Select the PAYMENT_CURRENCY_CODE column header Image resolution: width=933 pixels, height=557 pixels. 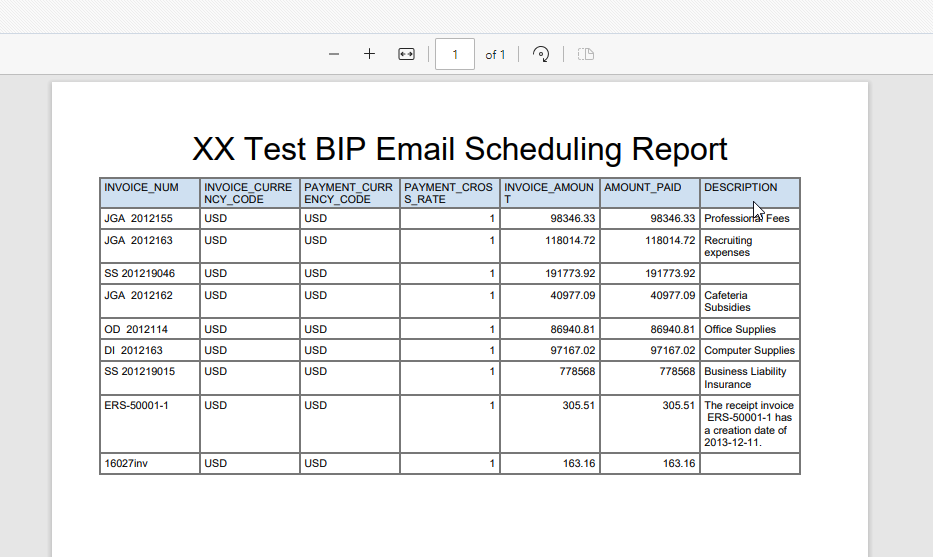tap(348, 193)
